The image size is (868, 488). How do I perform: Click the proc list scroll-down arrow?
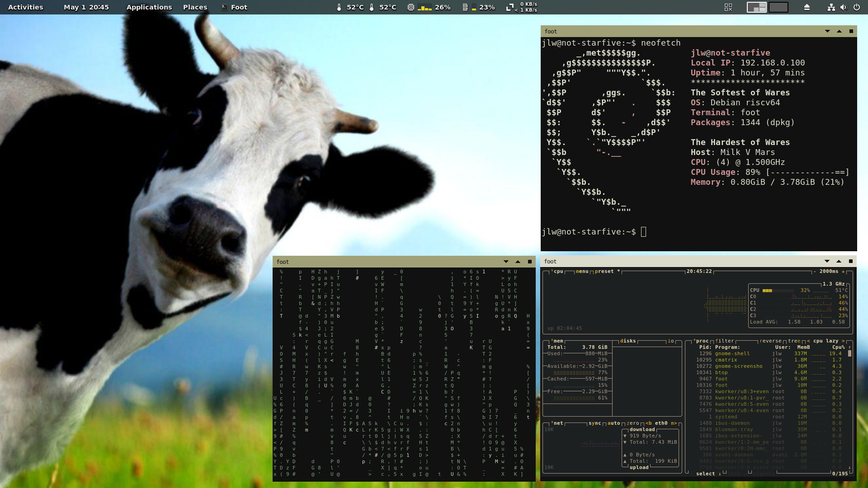click(x=849, y=468)
